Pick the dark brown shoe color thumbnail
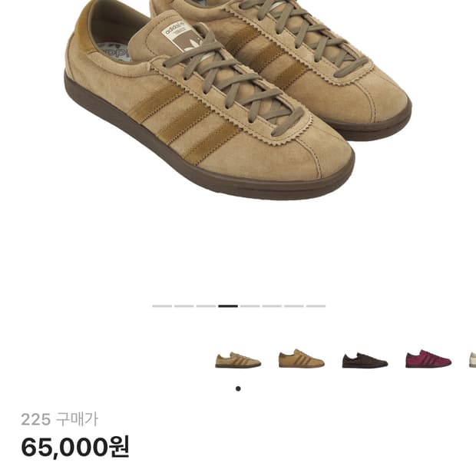The image size is (476, 476). click(365, 360)
